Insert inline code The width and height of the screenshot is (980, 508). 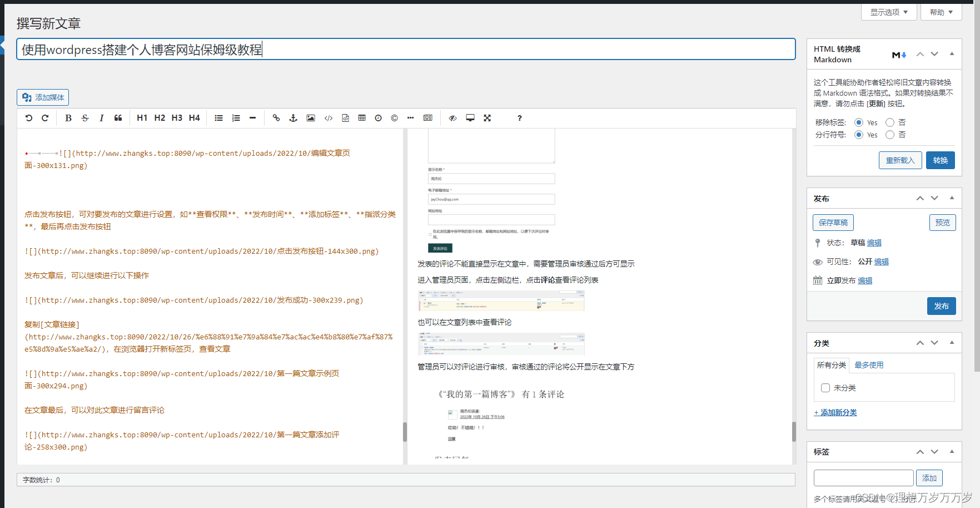329,118
